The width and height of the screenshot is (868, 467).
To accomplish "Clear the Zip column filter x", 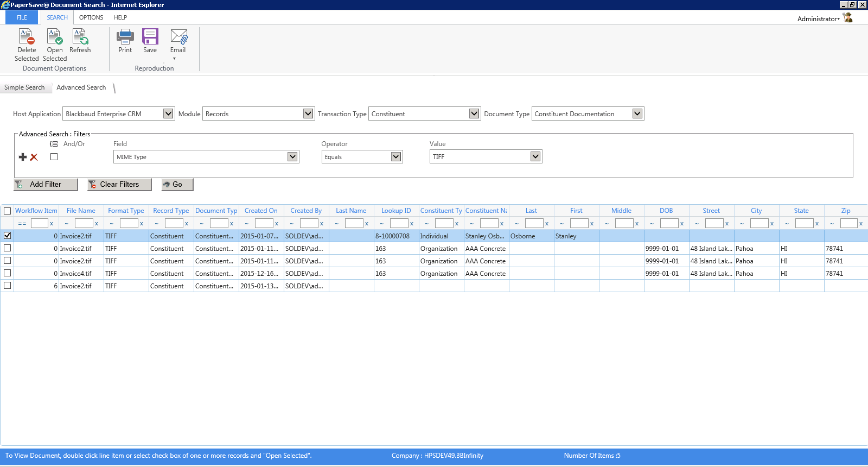I will [x=861, y=224].
